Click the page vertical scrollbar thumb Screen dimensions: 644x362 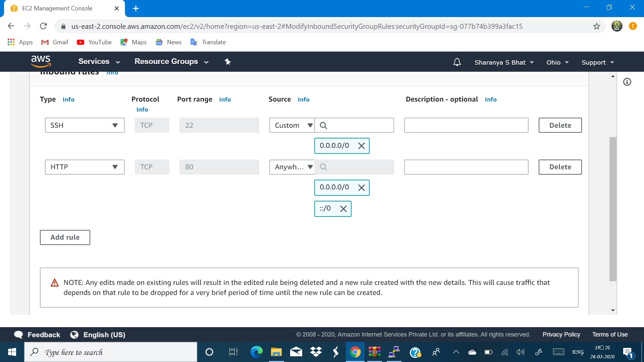pos(613,209)
